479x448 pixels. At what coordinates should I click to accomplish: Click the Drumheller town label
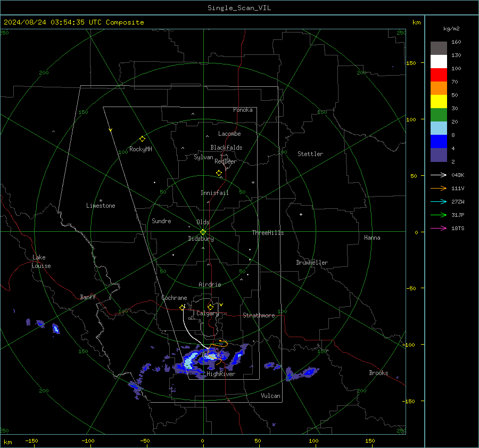[x=312, y=263]
